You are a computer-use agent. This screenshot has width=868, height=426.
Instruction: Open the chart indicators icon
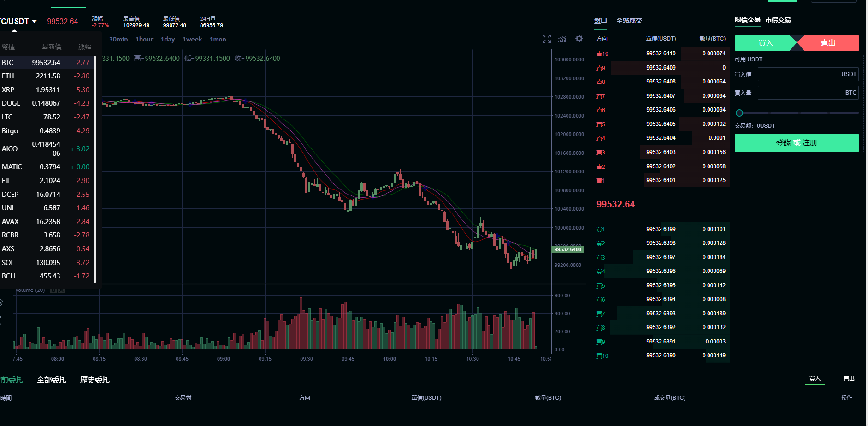pos(562,39)
